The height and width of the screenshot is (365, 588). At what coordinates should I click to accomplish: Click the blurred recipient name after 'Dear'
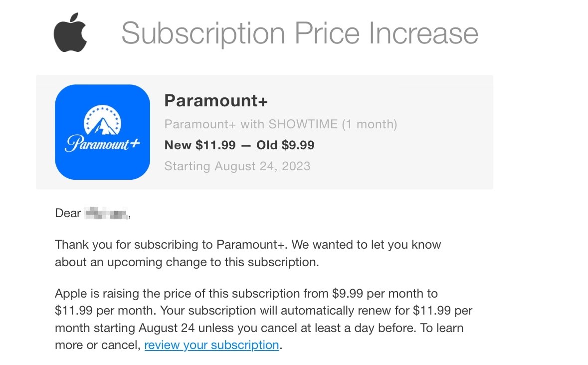(107, 214)
